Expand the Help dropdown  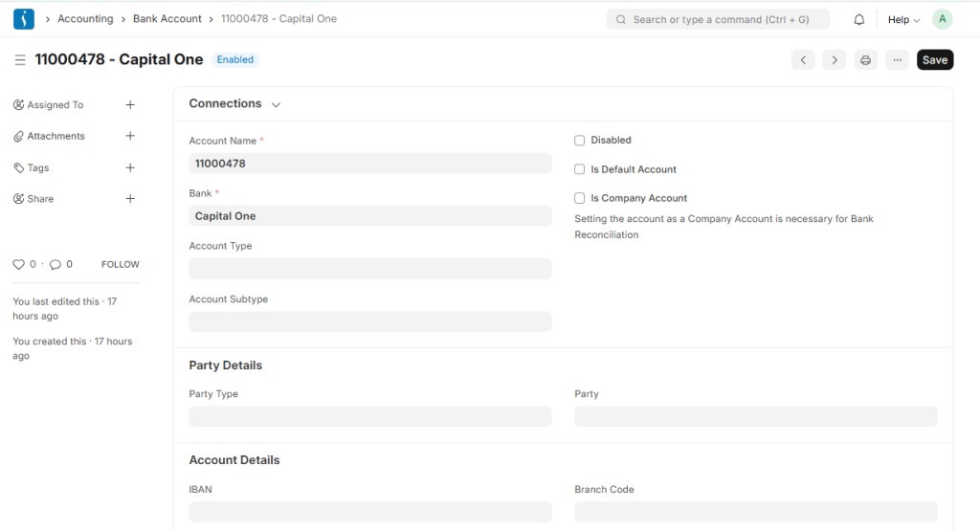(x=903, y=20)
